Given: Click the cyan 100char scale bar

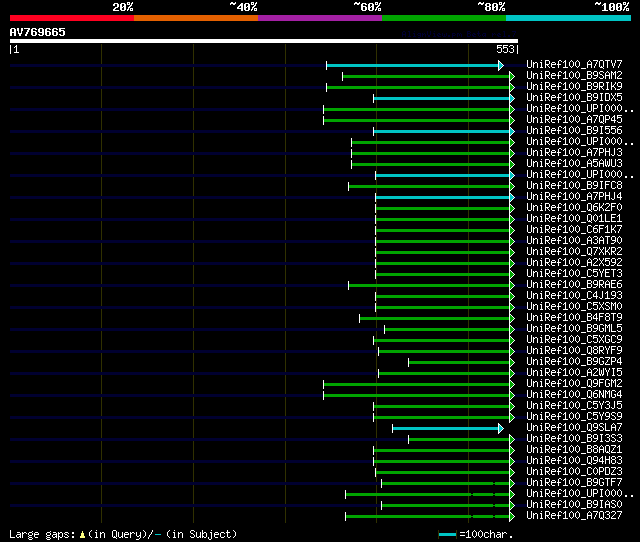Looking at the screenshot, I should point(447,534).
